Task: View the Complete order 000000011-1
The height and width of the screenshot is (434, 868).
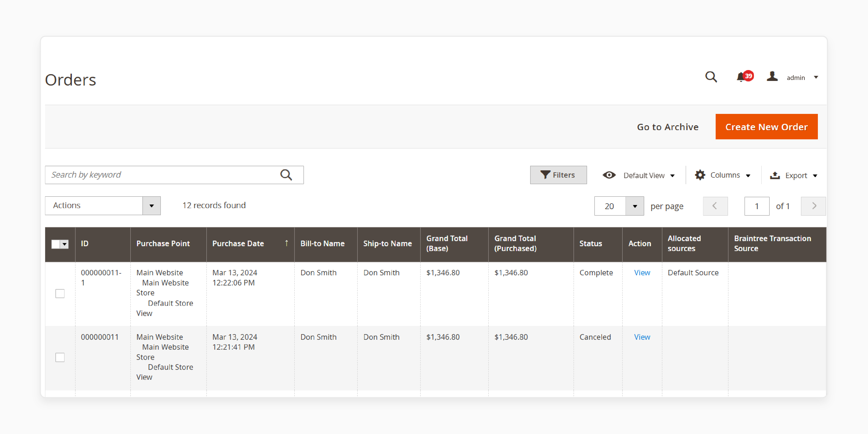Action: point(642,272)
